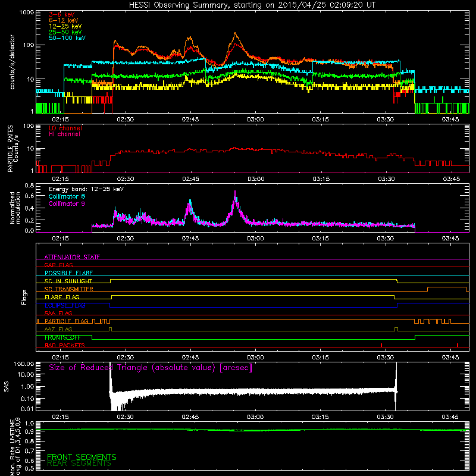The width and height of the screenshot is (476, 476).
Task: Click the SAA FLAG label
Action: pyautogui.click(x=58, y=313)
